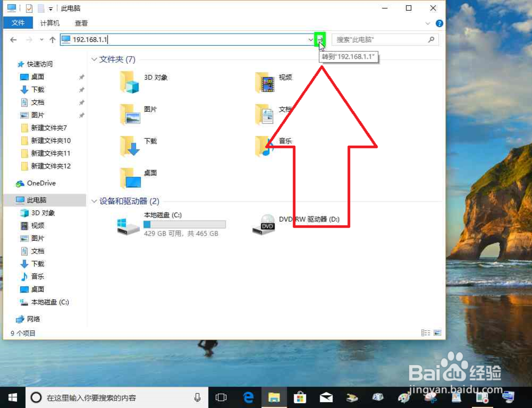
Task: Open 下载 under Quick Access
Action: click(38, 89)
